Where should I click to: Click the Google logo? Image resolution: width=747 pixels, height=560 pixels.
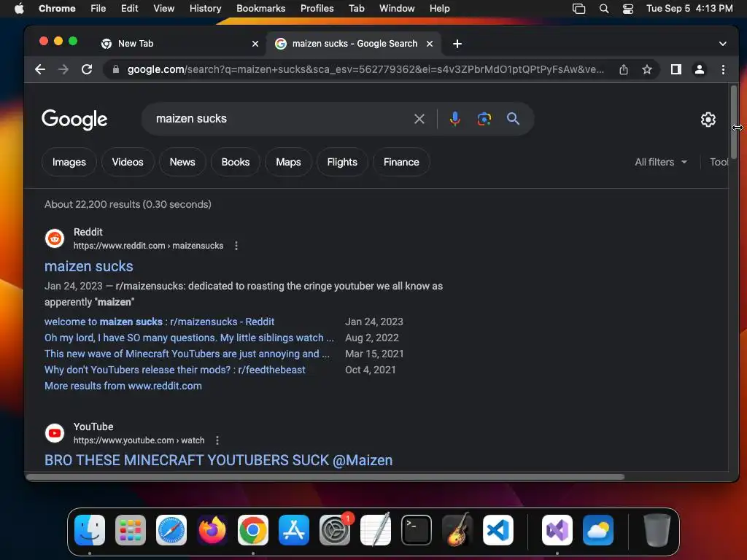pyautogui.click(x=74, y=119)
